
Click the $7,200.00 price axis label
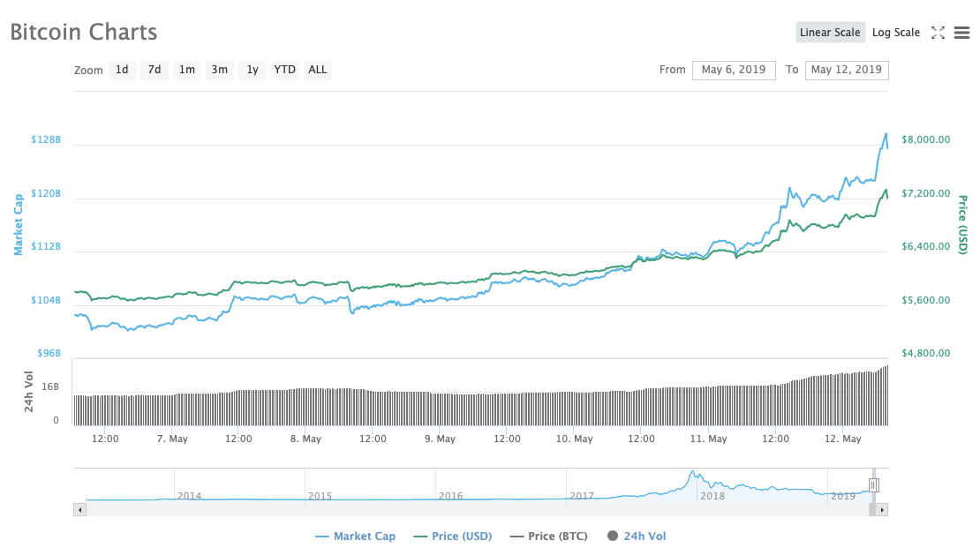click(925, 193)
